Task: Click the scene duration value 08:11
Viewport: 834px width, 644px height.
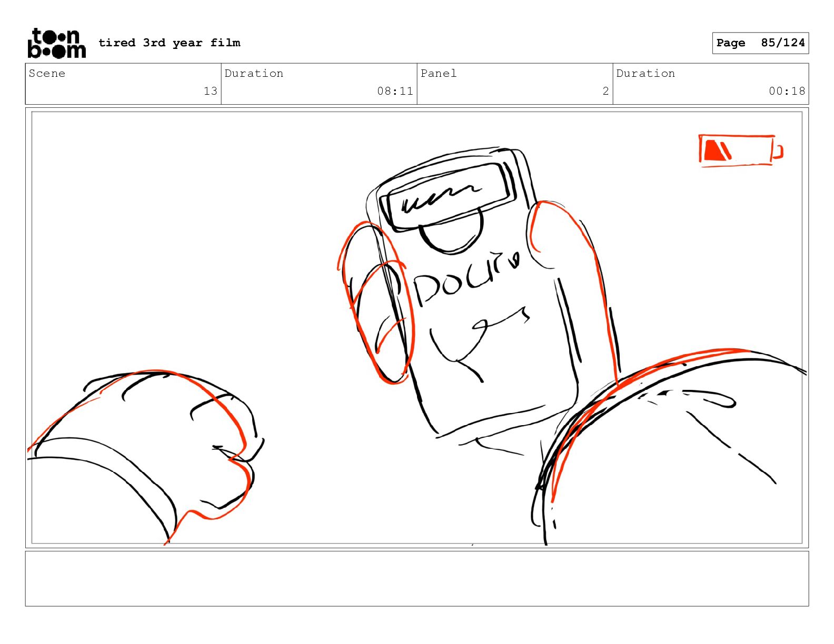Action: pyautogui.click(x=395, y=91)
